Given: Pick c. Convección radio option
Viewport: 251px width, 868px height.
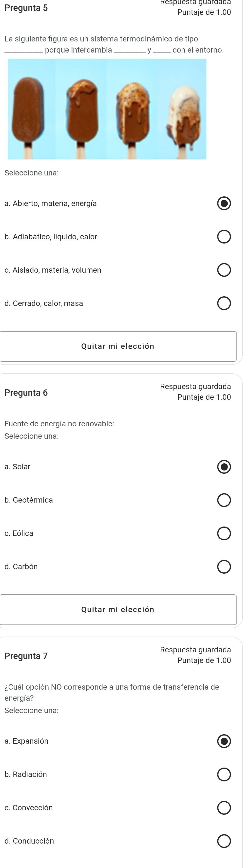Looking at the screenshot, I should (x=224, y=808).
